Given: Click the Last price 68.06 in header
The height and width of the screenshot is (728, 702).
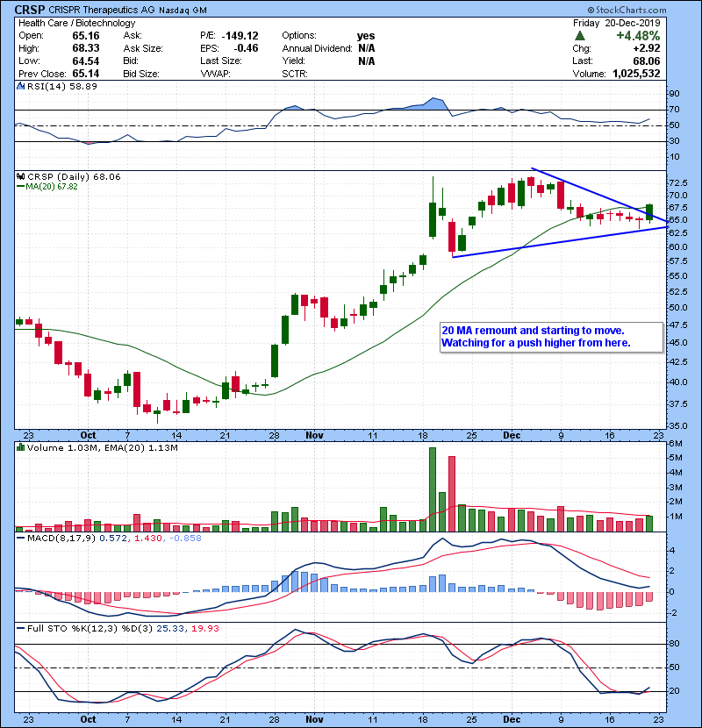Looking at the screenshot, I should click(x=647, y=61).
